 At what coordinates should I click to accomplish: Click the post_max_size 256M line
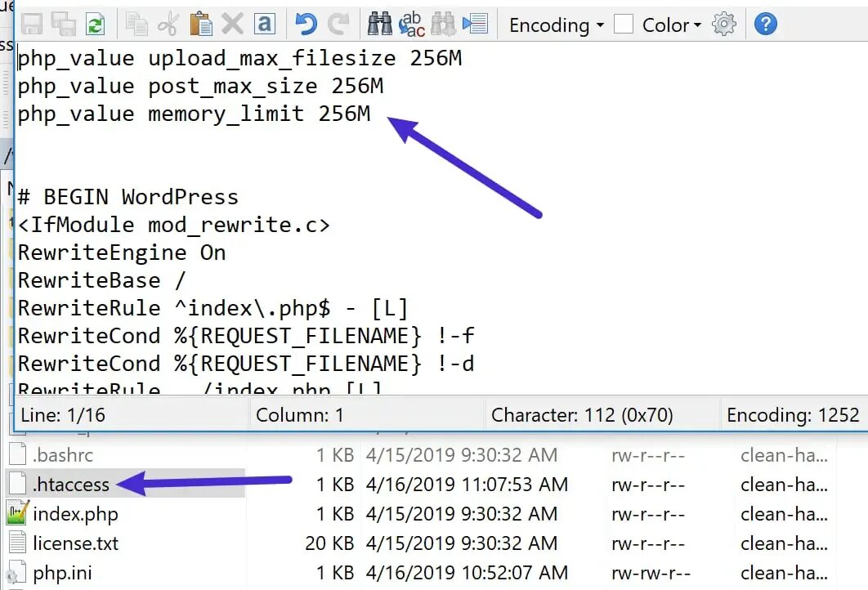(x=200, y=86)
